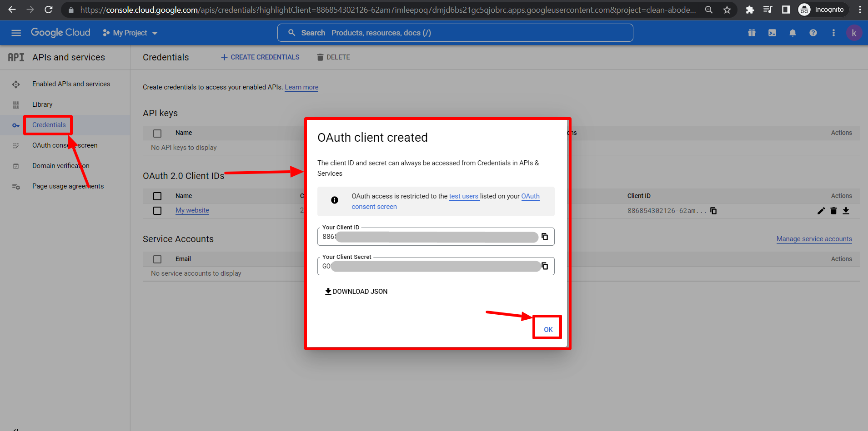Open the browser side panel icon
The image size is (868, 431).
tap(786, 10)
